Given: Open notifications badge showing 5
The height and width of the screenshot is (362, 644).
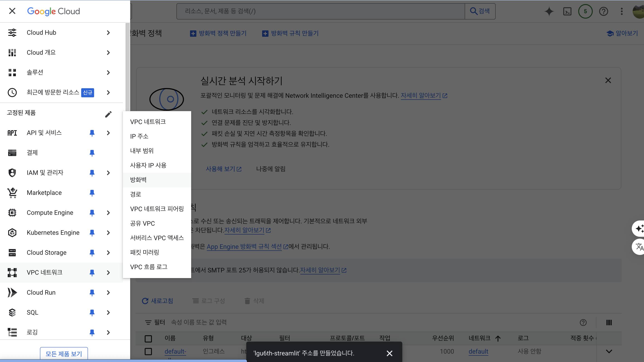Looking at the screenshot, I should tap(585, 11).
